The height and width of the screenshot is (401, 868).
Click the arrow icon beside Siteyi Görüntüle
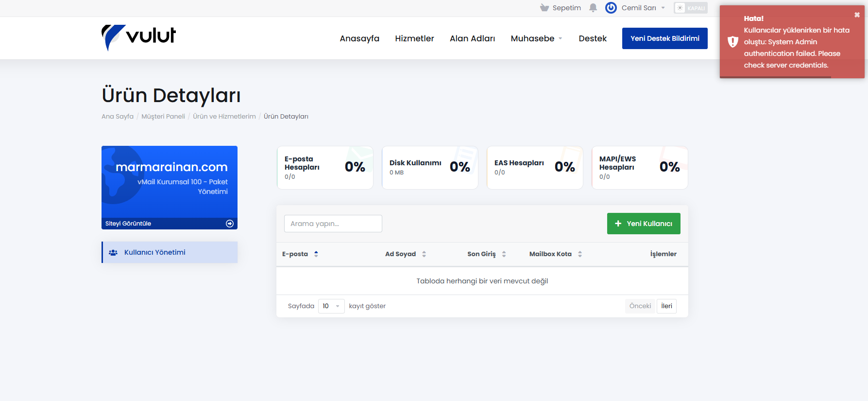[x=230, y=224]
